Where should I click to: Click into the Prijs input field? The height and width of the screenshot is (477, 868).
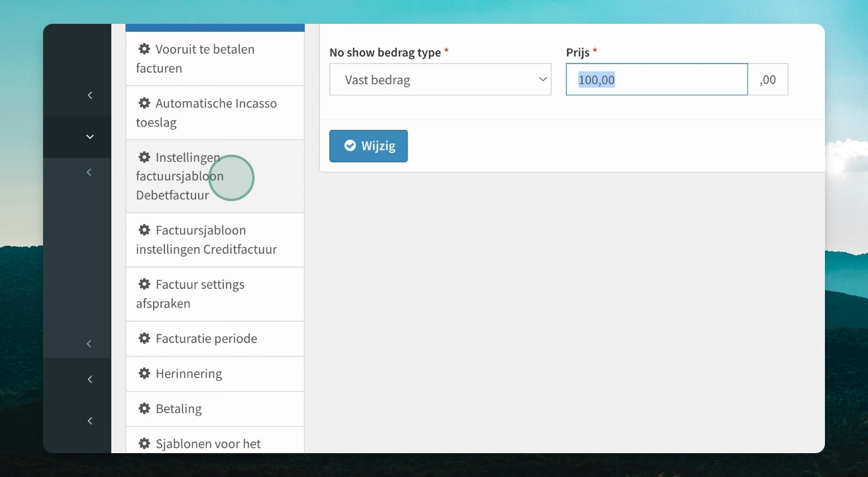[x=657, y=79]
